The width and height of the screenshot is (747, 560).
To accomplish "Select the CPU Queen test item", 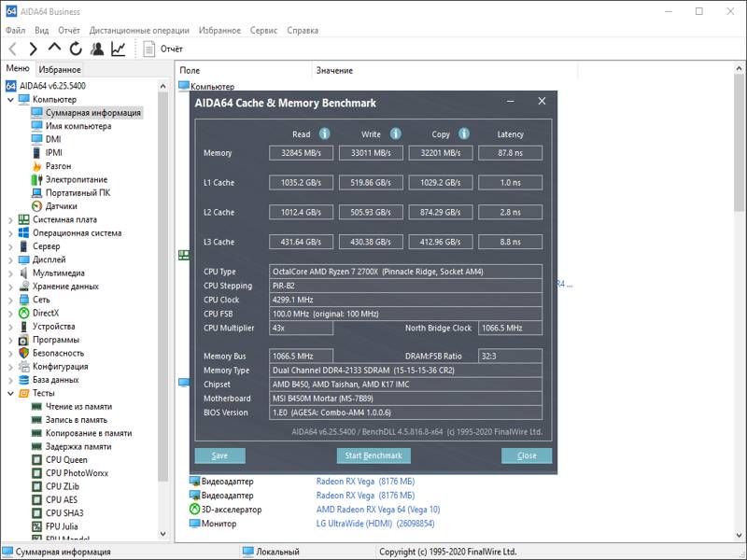I will click(x=66, y=460).
